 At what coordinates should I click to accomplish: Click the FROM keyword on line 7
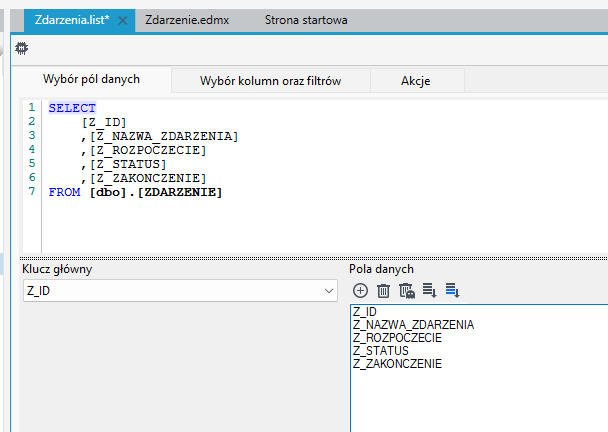pos(64,192)
